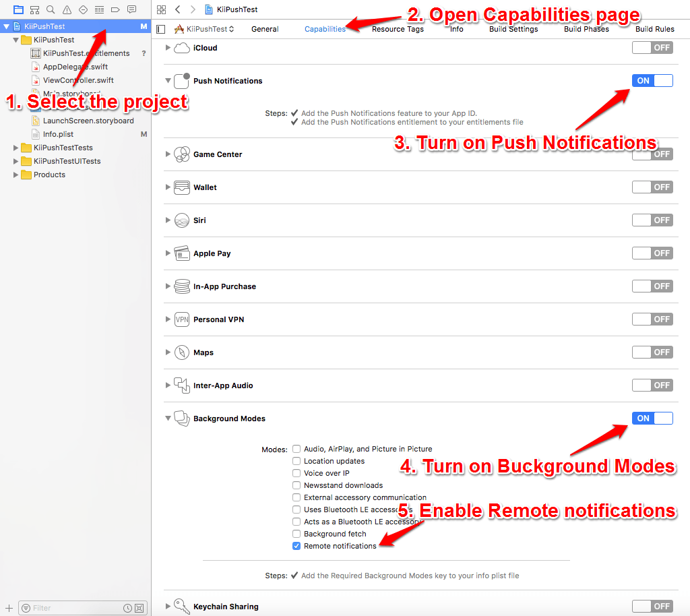
Task: Turn on the Wallet switch
Action: pyautogui.click(x=652, y=187)
